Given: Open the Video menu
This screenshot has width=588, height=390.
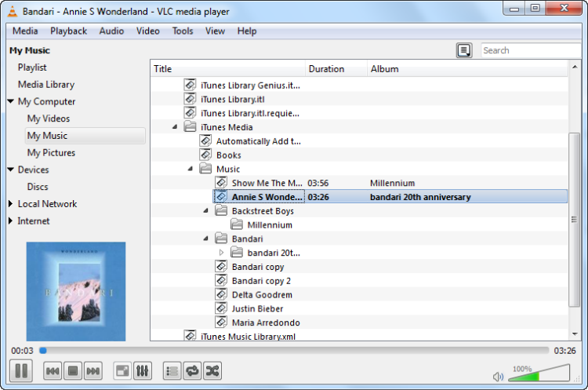Looking at the screenshot, I should (147, 31).
